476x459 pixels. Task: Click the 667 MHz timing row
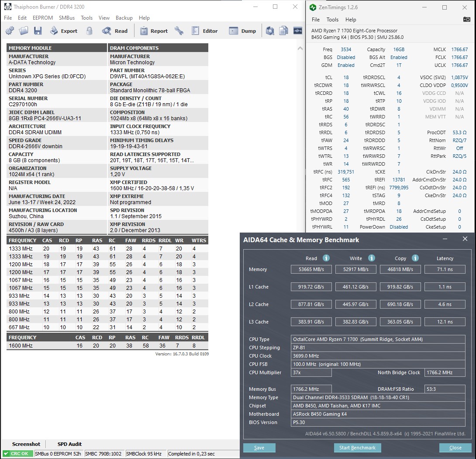tap(107, 327)
